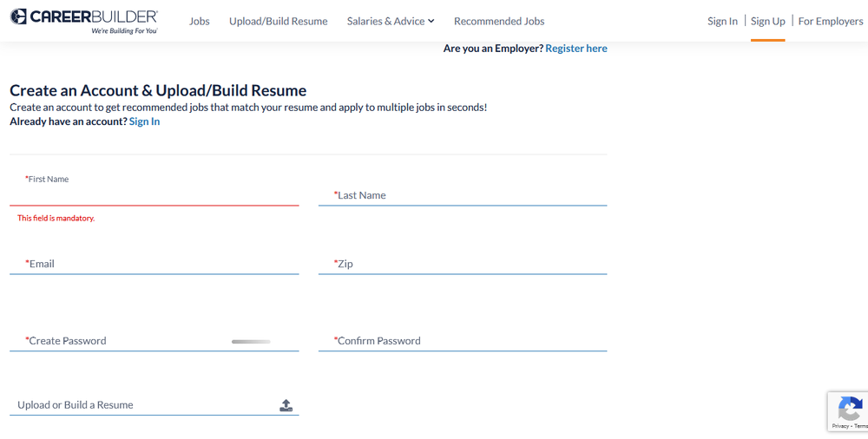868x439 pixels.
Task: Click into the Last Name field
Action: click(x=463, y=195)
